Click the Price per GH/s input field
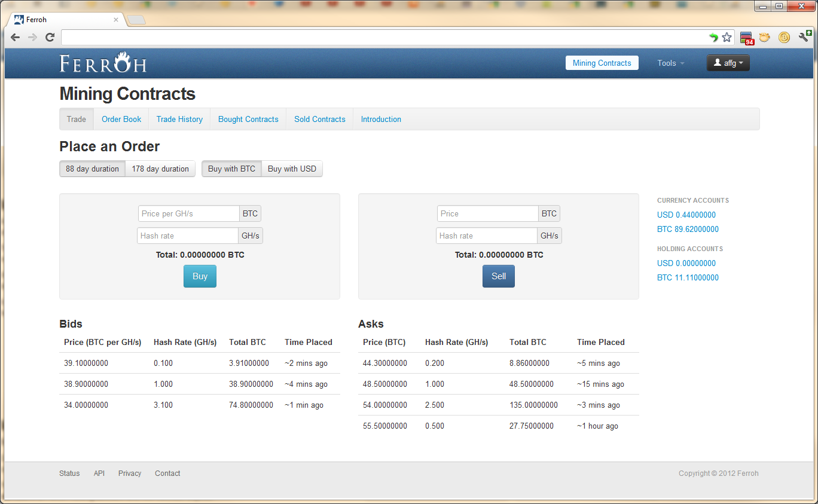Viewport: 818px width, 504px height. tap(189, 214)
